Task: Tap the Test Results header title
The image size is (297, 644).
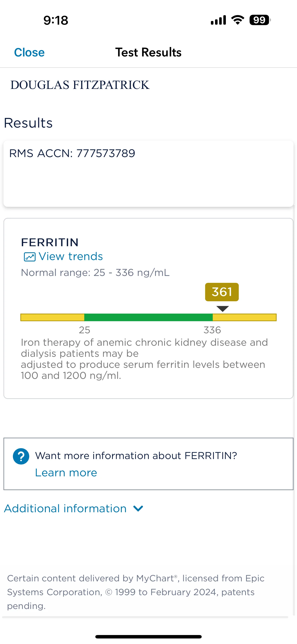Action: pos(148,53)
